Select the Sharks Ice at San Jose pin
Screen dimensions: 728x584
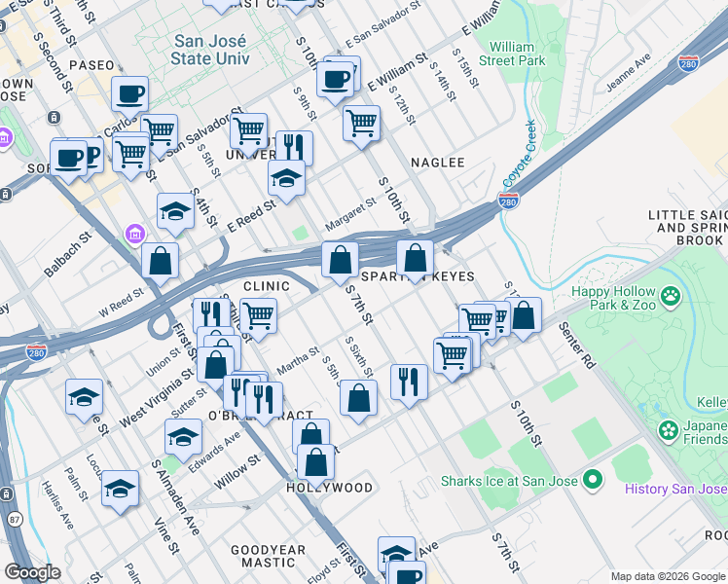(593, 480)
